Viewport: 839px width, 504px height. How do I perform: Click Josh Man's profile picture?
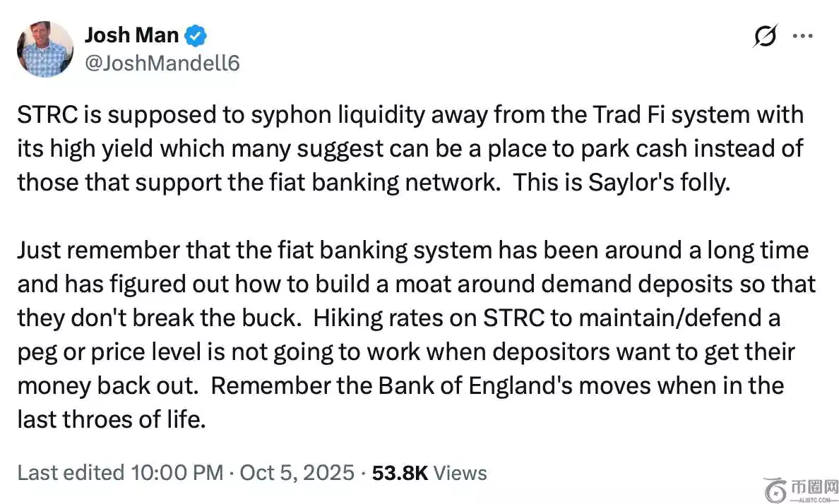pyautogui.click(x=44, y=49)
